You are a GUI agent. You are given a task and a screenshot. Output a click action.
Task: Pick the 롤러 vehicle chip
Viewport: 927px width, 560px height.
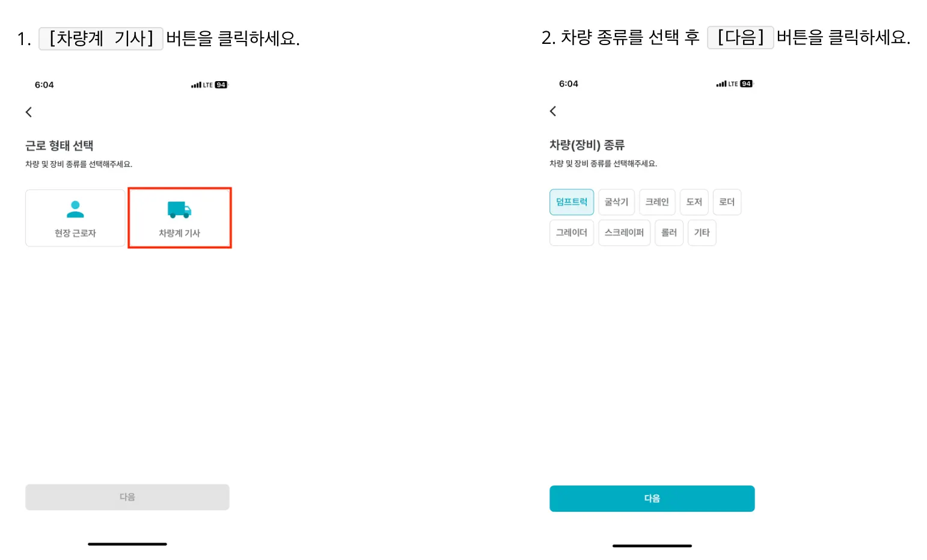[668, 233]
